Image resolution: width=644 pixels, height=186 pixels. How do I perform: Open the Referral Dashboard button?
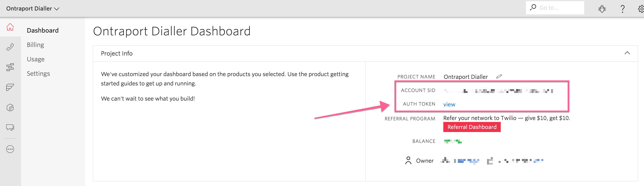point(472,127)
